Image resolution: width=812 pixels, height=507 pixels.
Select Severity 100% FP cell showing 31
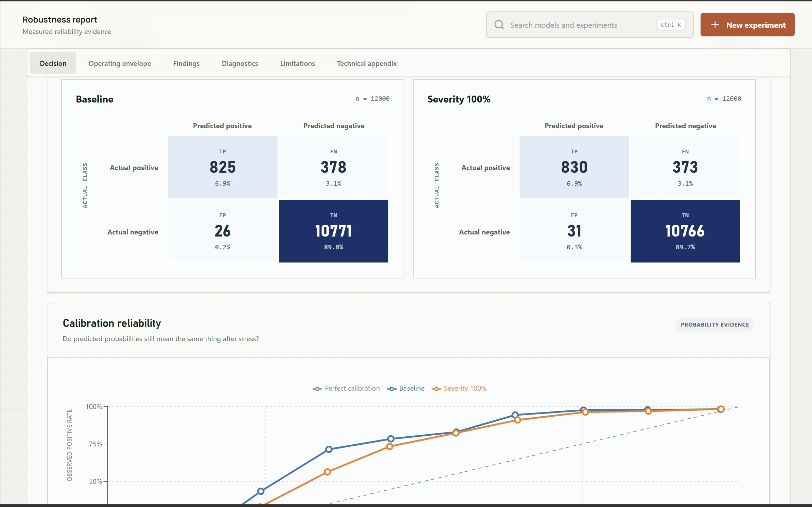pyautogui.click(x=574, y=231)
